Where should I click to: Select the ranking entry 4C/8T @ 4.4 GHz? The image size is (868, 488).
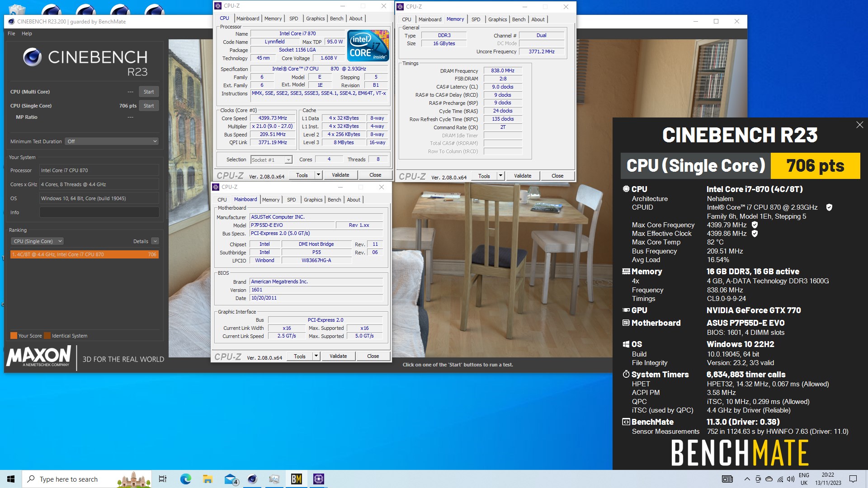pos(84,254)
